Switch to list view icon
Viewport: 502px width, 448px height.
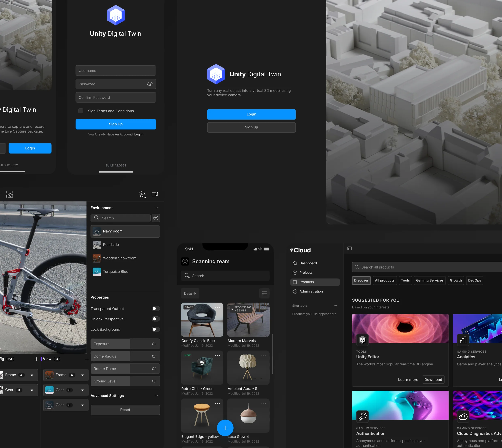264,293
